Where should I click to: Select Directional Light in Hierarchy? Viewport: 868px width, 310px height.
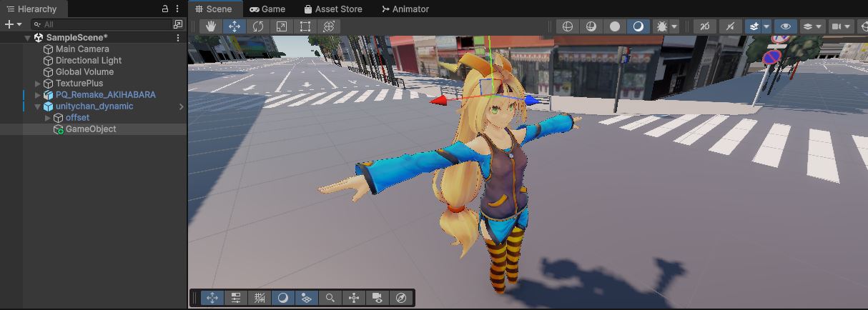(89, 60)
